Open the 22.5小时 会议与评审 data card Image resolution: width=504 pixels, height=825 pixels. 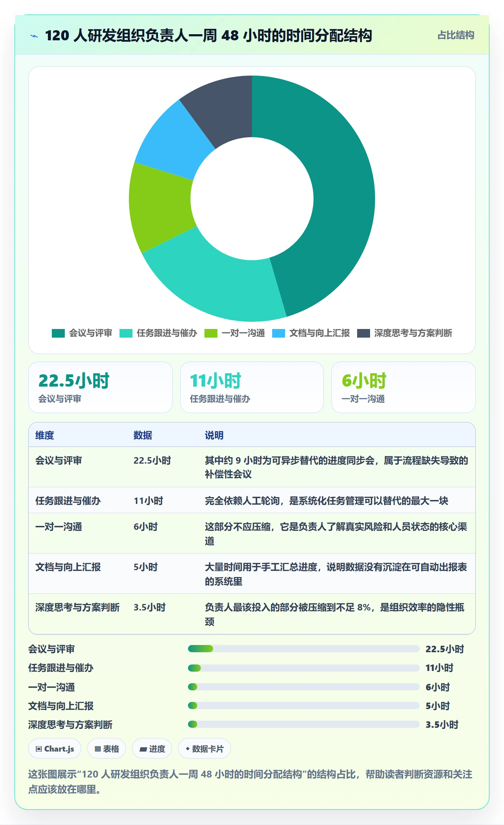(100, 387)
